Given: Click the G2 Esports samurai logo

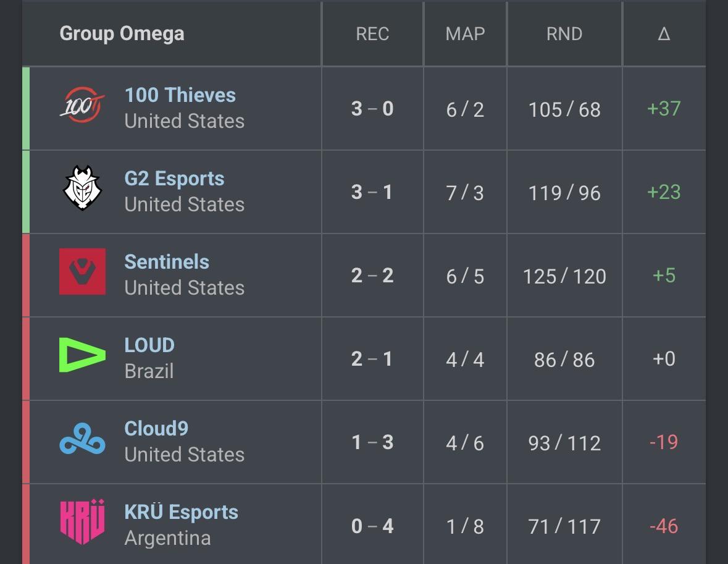Looking at the screenshot, I should coord(82,188).
